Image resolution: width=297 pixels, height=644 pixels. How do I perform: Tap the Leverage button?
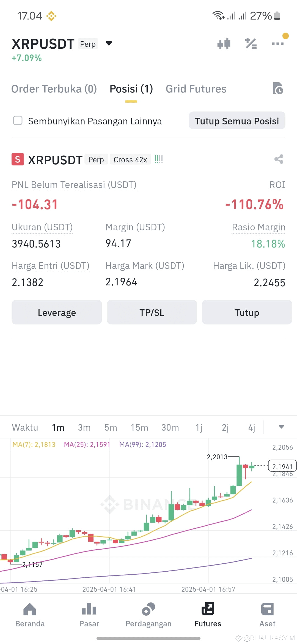pyautogui.click(x=57, y=312)
